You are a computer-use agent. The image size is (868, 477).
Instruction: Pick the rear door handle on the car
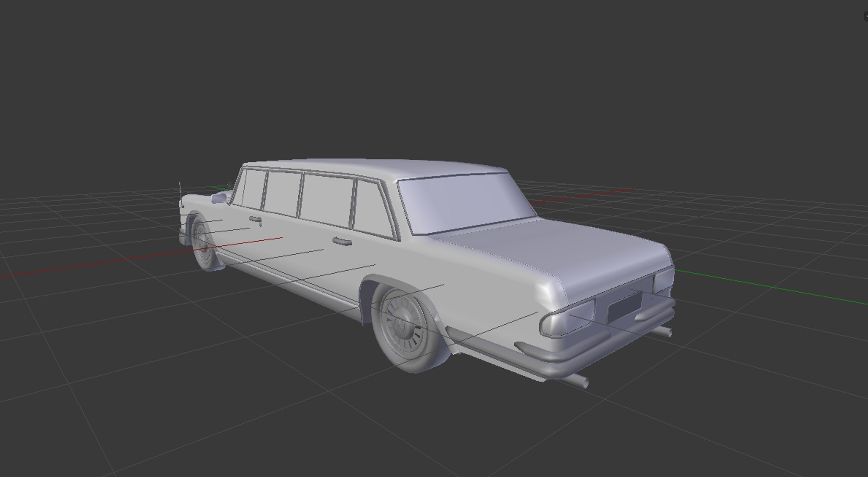tap(342, 241)
